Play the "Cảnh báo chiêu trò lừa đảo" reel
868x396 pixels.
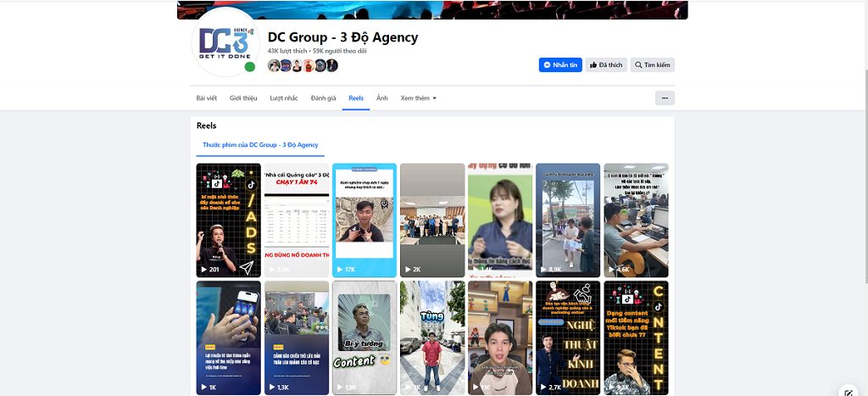(x=297, y=337)
